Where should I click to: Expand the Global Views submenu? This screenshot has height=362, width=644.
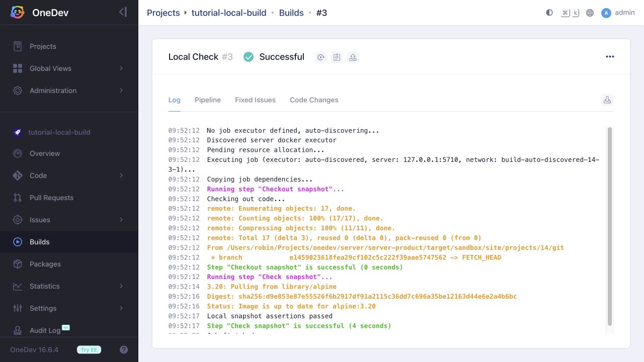pyautogui.click(x=121, y=68)
